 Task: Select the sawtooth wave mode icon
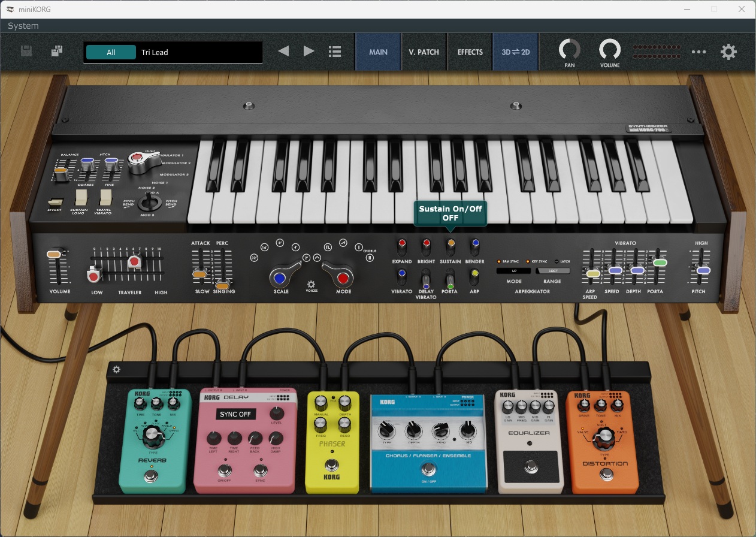[x=343, y=242]
